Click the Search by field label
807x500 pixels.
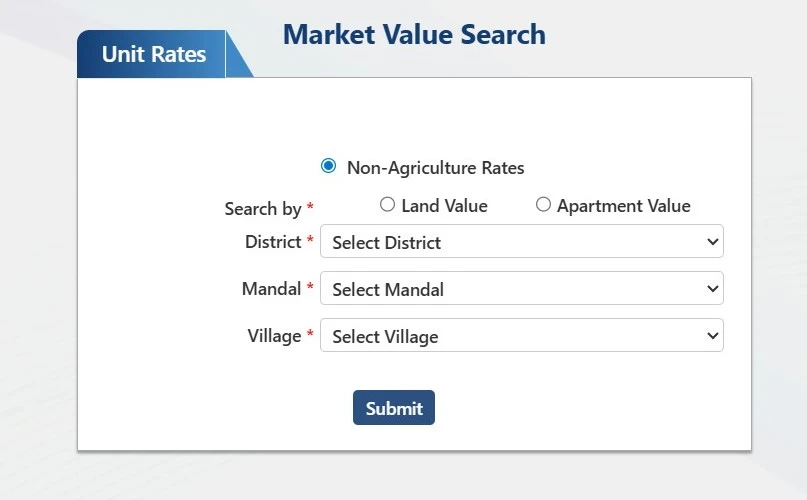pyautogui.click(x=263, y=209)
